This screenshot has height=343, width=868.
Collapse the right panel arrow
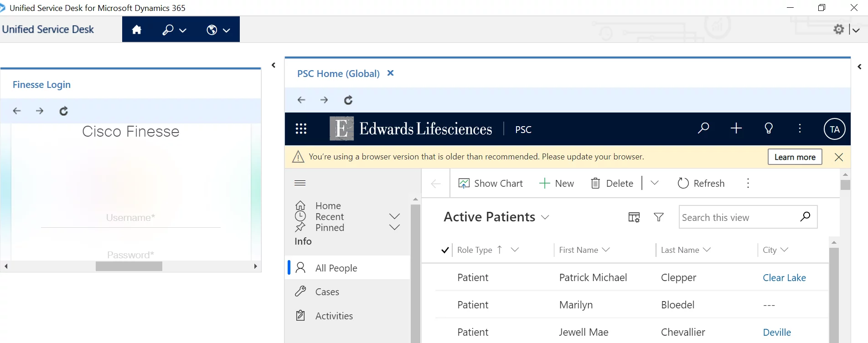[859, 67]
